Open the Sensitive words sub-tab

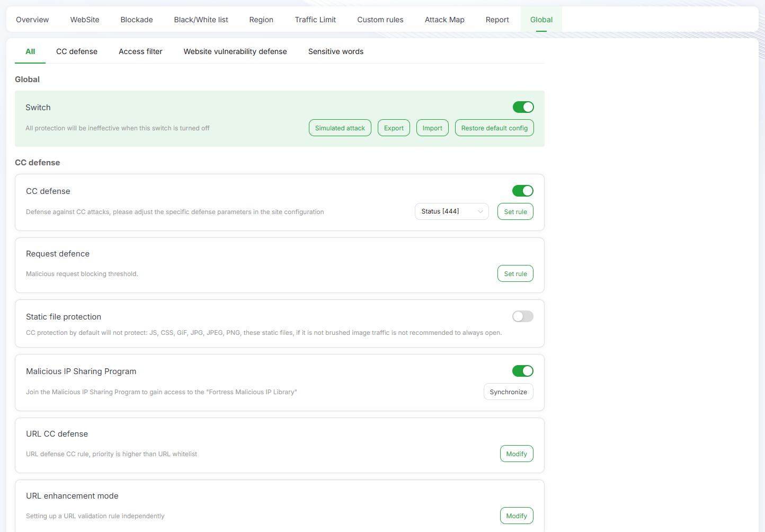(x=336, y=51)
